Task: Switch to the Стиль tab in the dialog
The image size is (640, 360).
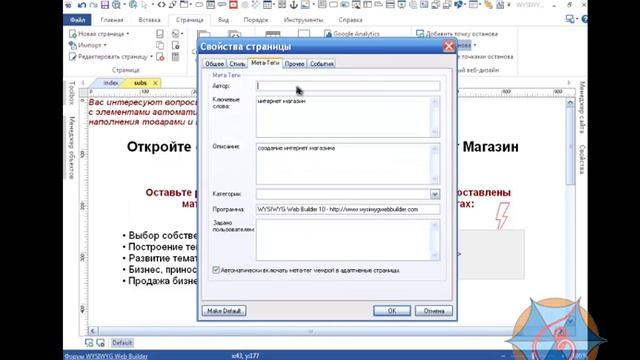Action: click(237, 64)
